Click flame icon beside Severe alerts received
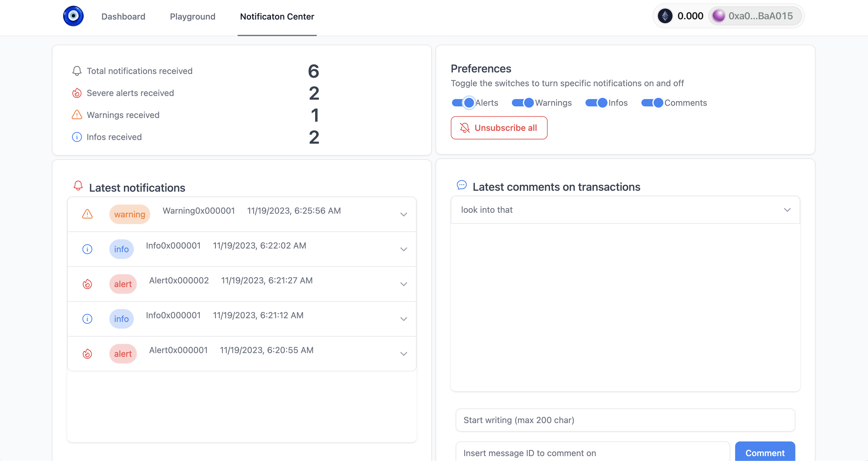 click(x=77, y=93)
